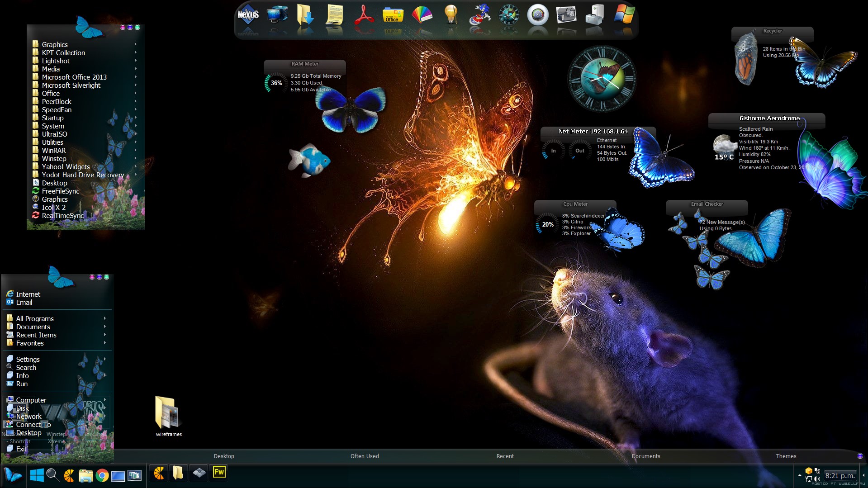This screenshot has height=488, width=868.
Task: Open the Microsoft Office folder in dock
Action: (393, 15)
